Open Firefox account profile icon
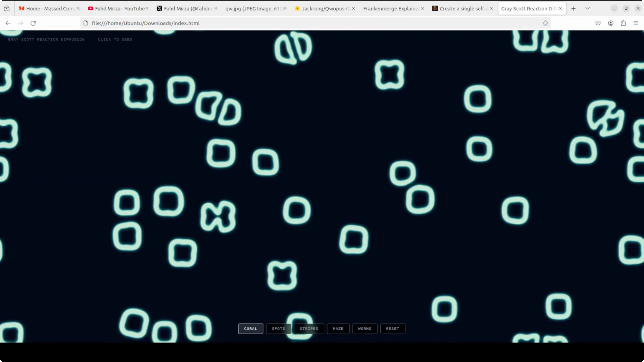This screenshot has height=362, width=644. (x=611, y=23)
